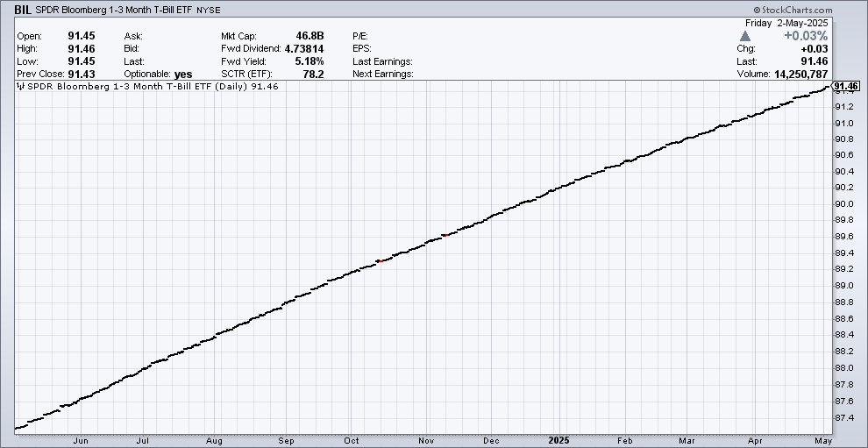Click the chart-type glyph in the chart legend
The width and height of the screenshot is (868, 448).
[20, 87]
